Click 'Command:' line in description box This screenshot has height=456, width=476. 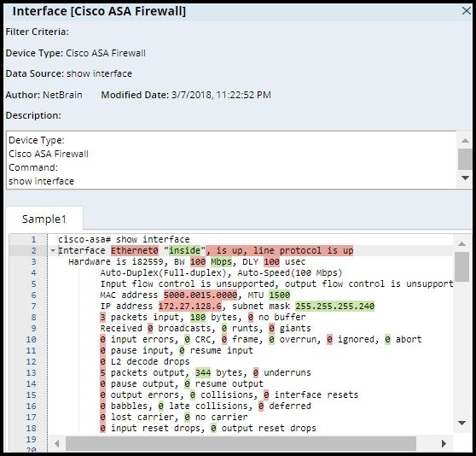point(33,167)
